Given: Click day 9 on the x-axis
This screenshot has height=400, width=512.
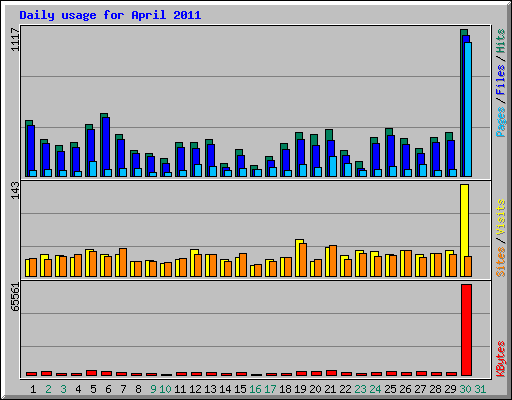Looking at the screenshot, I should click(153, 389).
